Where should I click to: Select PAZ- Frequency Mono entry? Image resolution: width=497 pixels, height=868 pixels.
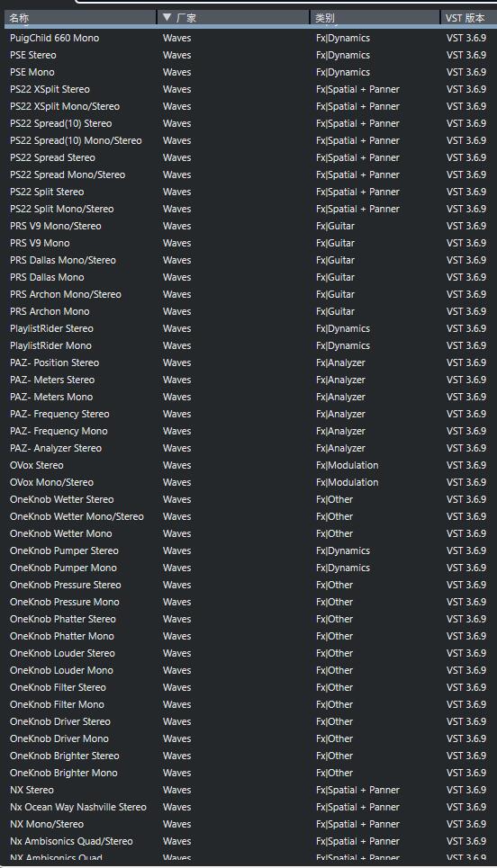(x=248, y=431)
